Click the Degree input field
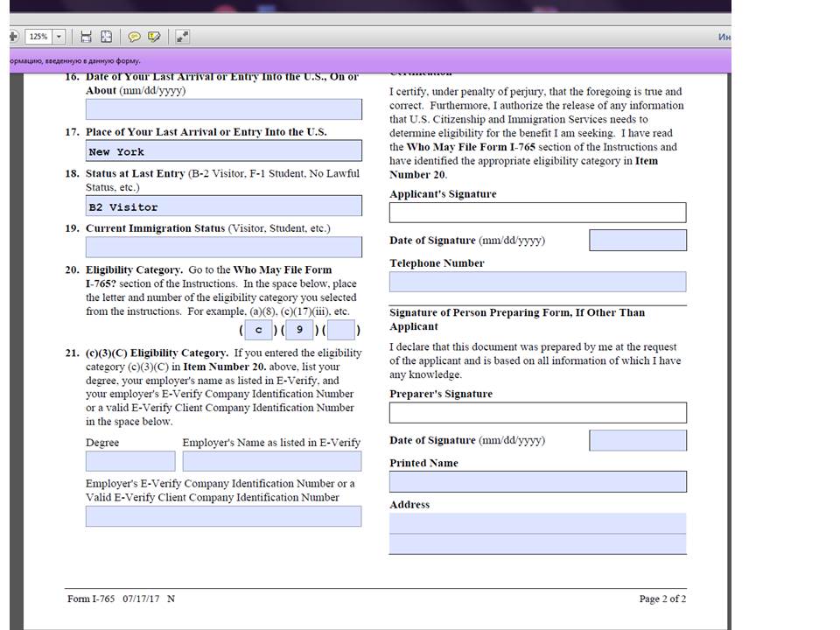840x630 pixels. (x=130, y=461)
